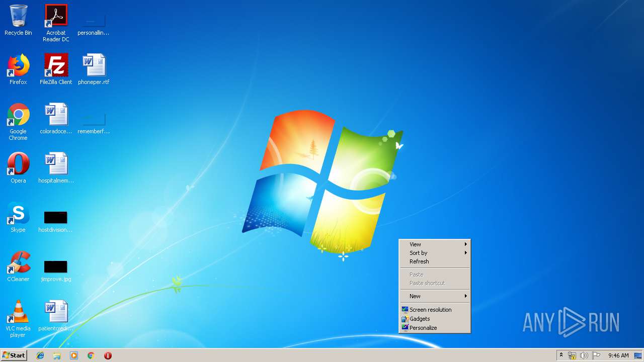Open Chrome from the taskbar
Viewport: 644px width, 362px height.
point(91,355)
